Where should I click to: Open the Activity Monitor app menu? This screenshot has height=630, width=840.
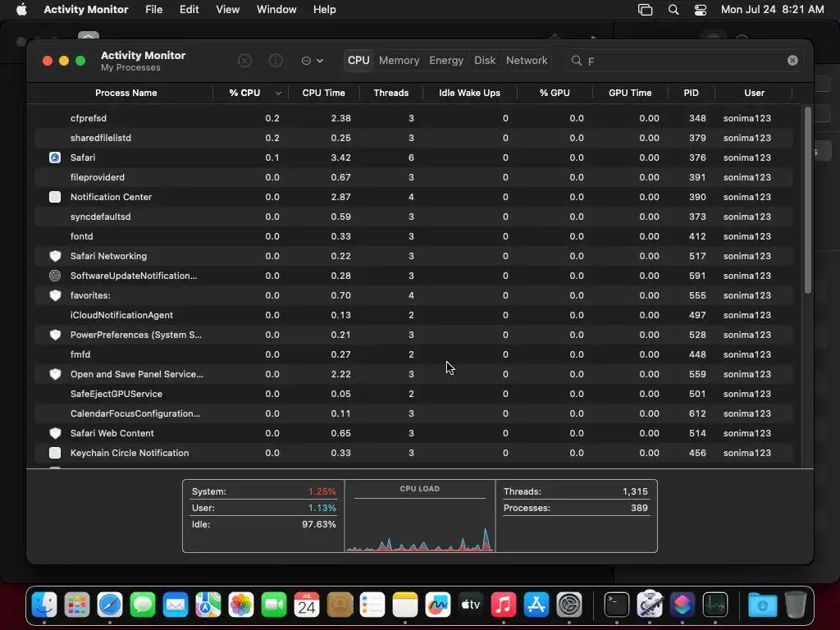pyautogui.click(x=85, y=9)
